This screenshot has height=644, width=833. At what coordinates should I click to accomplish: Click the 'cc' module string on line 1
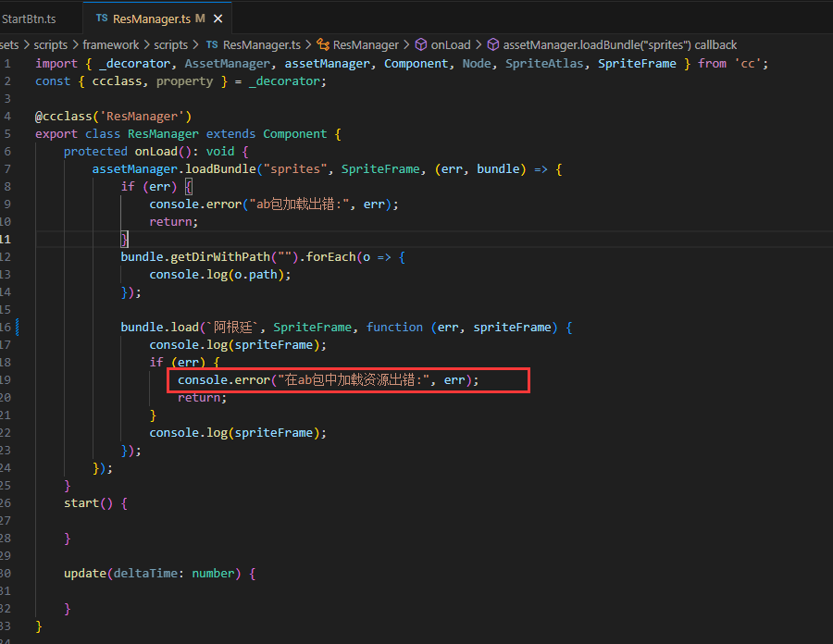(x=748, y=64)
